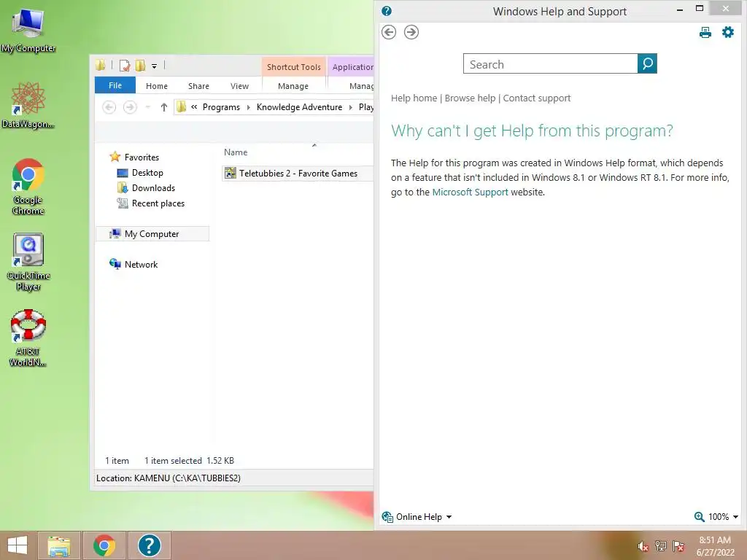Select the Shortcut Tools contextual tab
Image resolution: width=747 pixels, height=560 pixels.
[293, 66]
